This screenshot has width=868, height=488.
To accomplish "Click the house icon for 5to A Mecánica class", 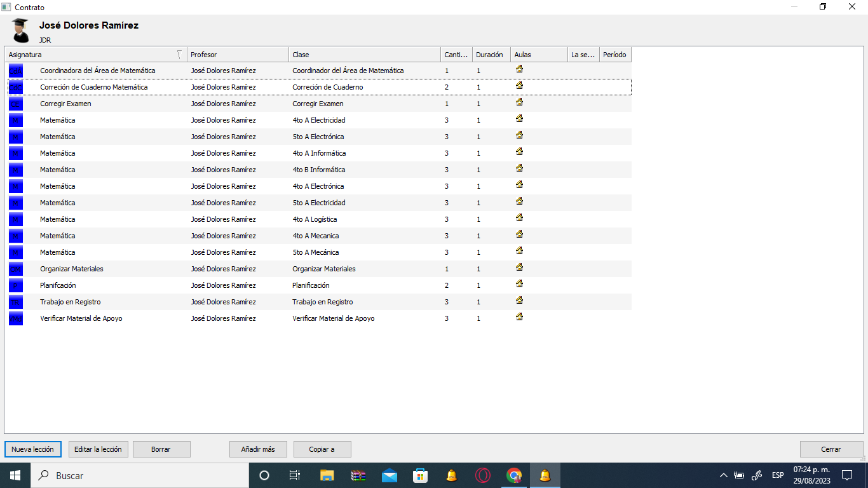I will tap(519, 250).
